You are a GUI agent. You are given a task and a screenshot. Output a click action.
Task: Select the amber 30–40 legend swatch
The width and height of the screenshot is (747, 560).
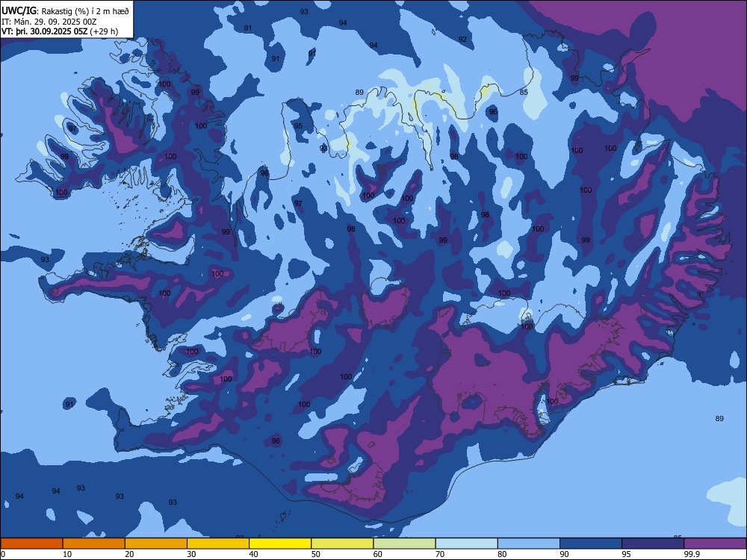point(218,544)
